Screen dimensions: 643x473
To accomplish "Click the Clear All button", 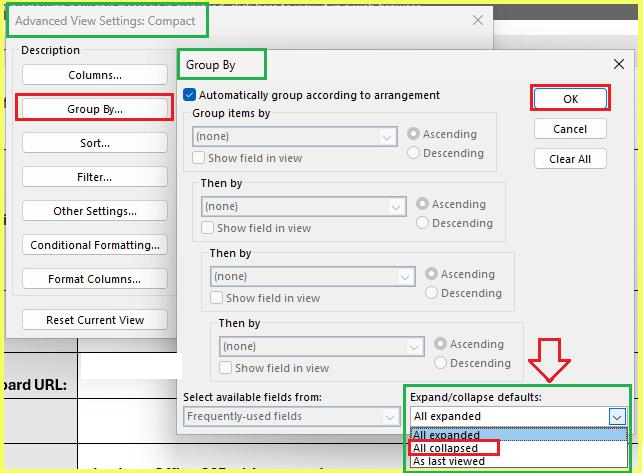I will point(570,159).
